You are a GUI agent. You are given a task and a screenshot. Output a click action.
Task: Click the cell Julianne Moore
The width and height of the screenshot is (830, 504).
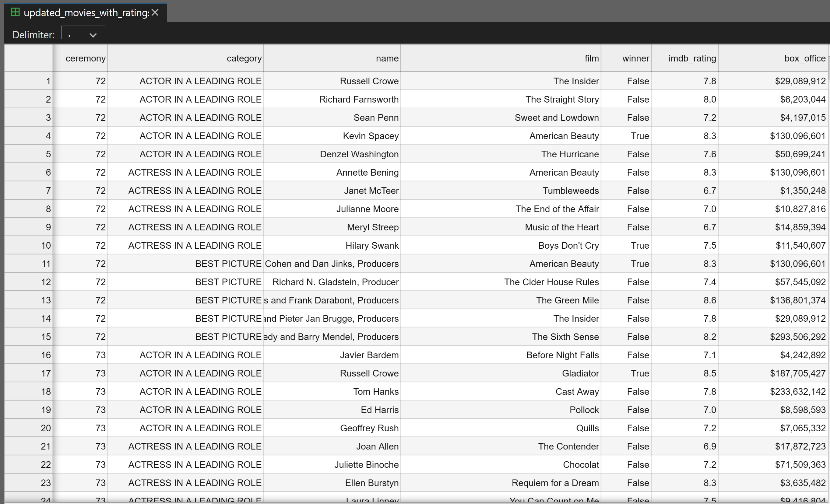pyautogui.click(x=332, y=209)
